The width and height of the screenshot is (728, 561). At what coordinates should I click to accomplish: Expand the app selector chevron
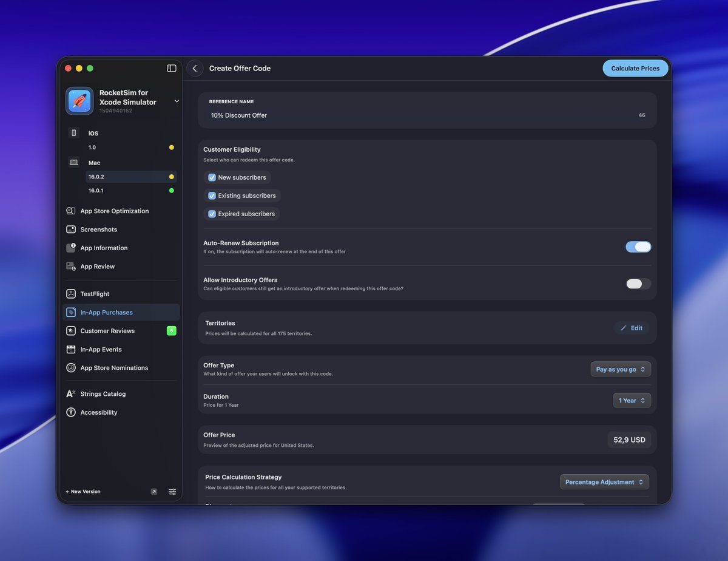point(177,101)
